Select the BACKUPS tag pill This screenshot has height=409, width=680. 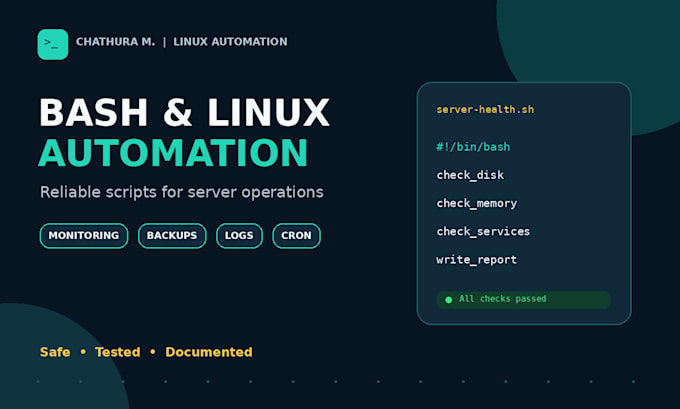[172, 236]
